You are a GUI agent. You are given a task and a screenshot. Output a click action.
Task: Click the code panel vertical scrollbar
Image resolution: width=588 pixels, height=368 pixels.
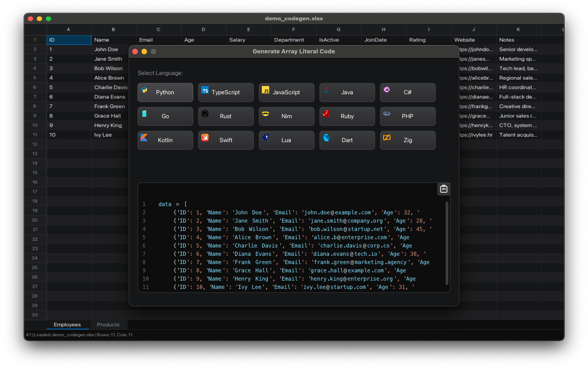pos(447,243)
